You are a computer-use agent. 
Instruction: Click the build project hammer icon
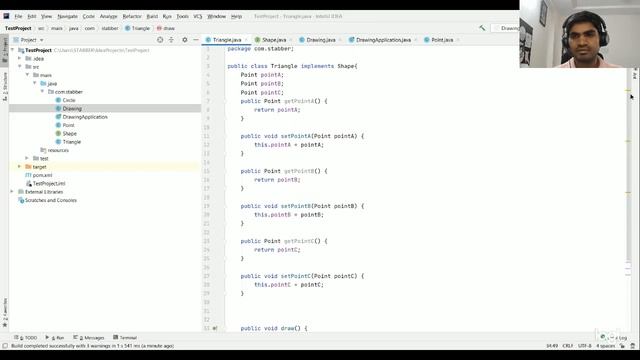pyautogui.click(x=482, y=28)
